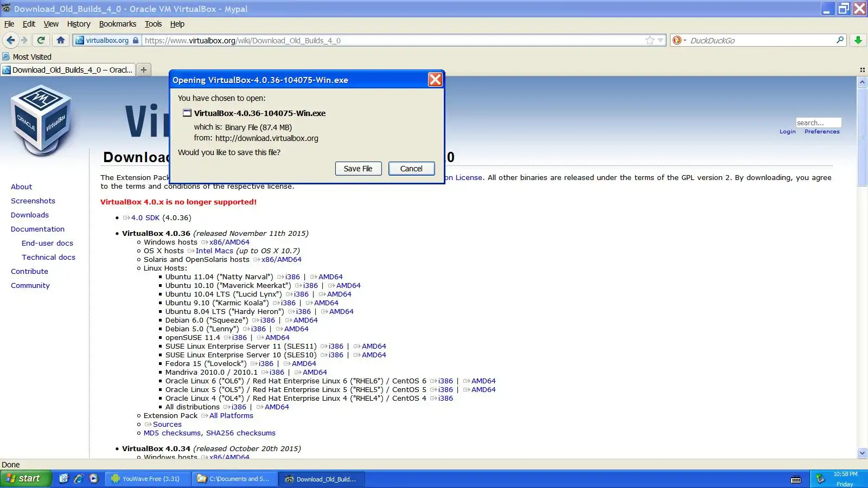Open the Screenshots sidebar link
868x488 pixels.
point(33,201)
